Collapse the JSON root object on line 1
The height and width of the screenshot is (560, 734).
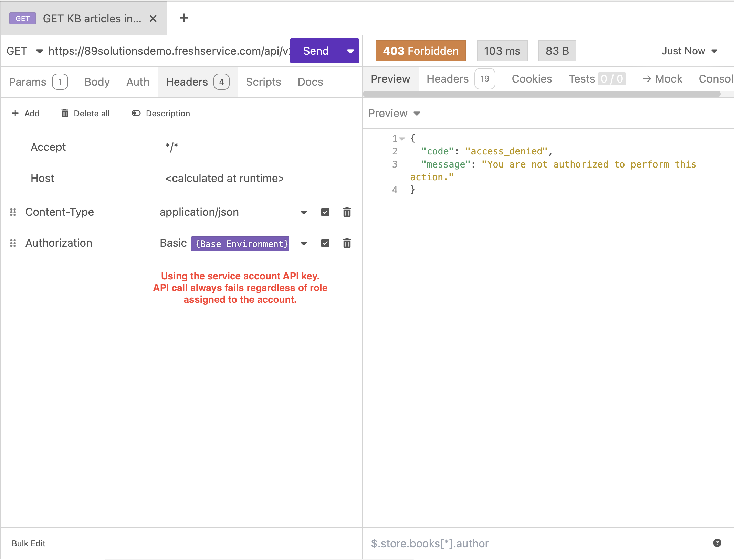tap(402, 139)
